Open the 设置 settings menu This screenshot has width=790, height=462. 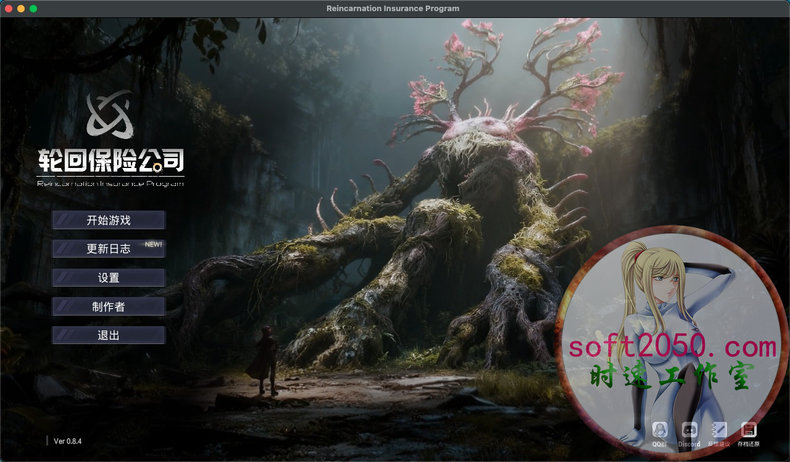108,278
